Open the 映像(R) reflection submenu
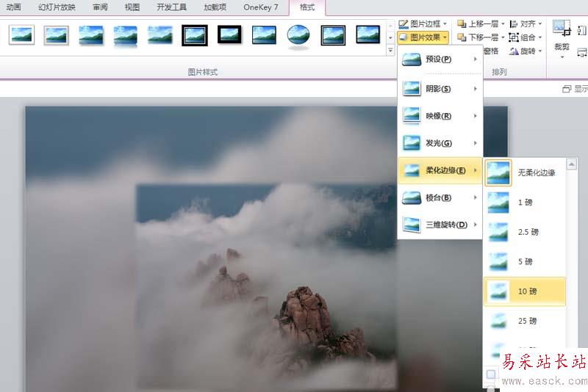The height and width of the screenshot is (392, 588). (440, 116)
